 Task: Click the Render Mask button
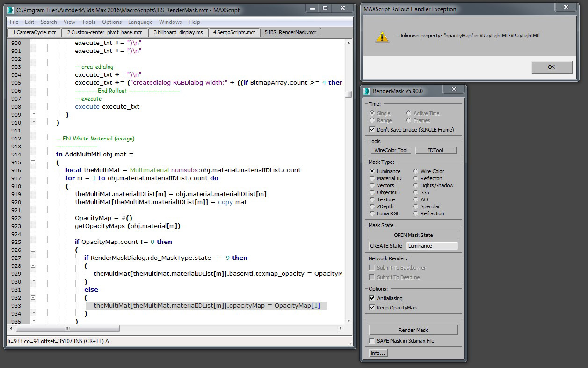pyautogui.click(x=413, y=330)
